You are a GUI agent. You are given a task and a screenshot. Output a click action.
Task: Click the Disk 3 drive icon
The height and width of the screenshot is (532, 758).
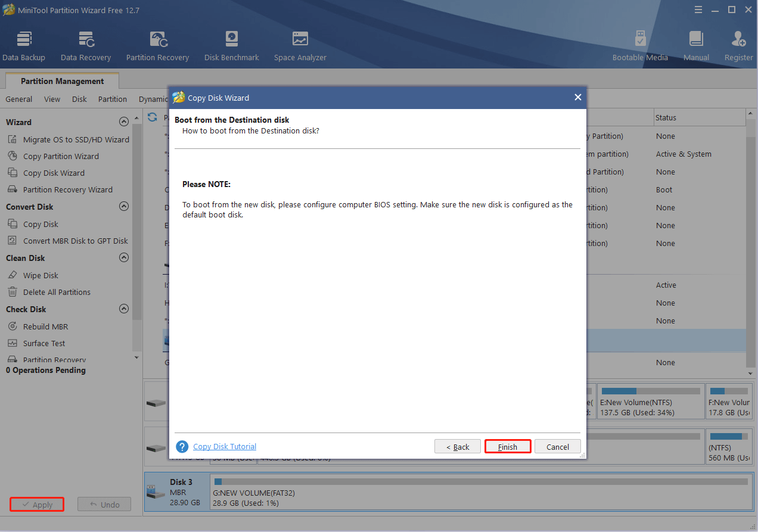tap(156, 493)
